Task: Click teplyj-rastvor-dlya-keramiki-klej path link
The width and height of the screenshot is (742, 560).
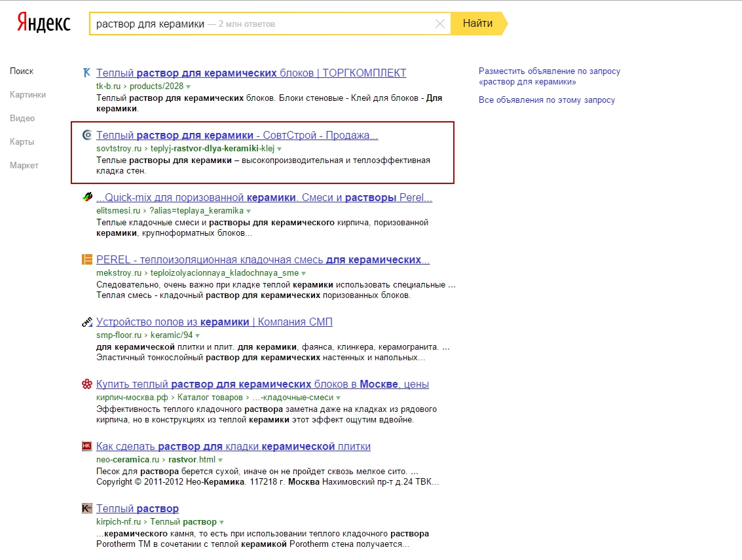Action: [212, 149]
